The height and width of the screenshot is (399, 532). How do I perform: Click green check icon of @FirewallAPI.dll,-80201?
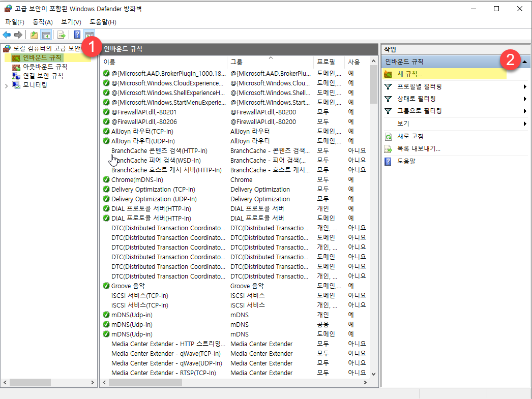106,112
